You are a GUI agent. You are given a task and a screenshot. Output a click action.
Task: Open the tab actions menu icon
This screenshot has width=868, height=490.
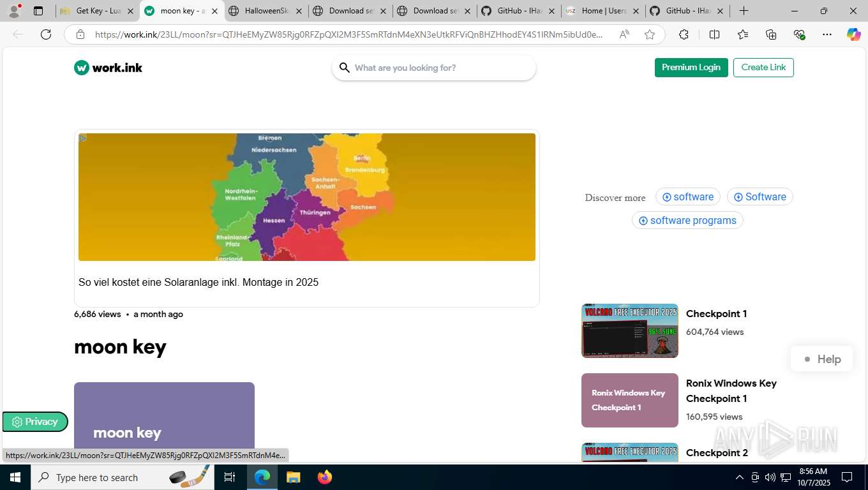(x=38, y=11)
